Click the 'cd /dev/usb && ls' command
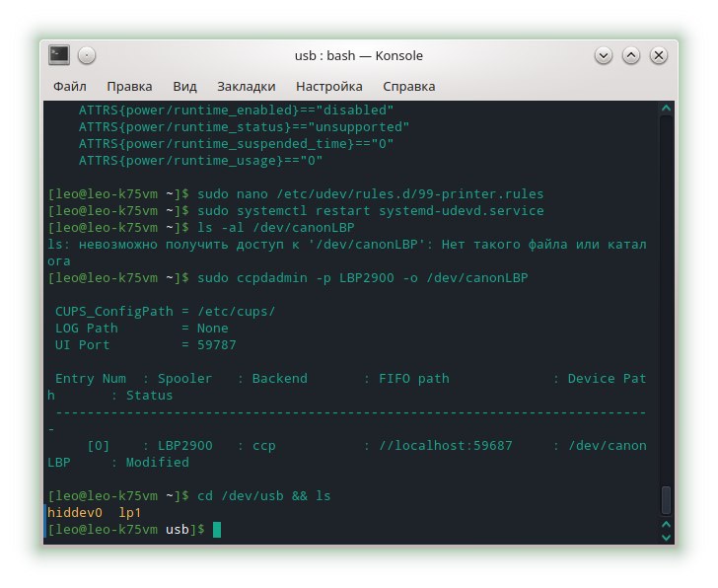Viewport: 718px width, 588px height. click(263, 496)
